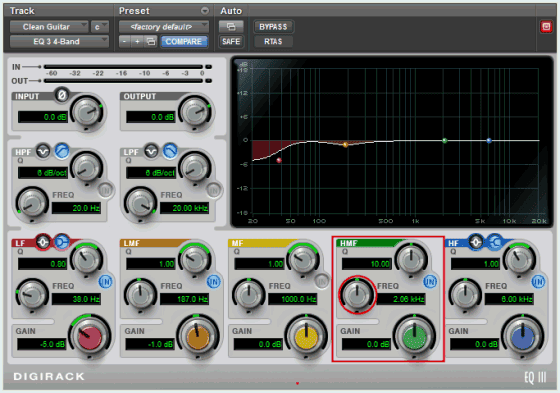560x393 pixels.
Task: Click the Input gain knob
Action: 87,112
